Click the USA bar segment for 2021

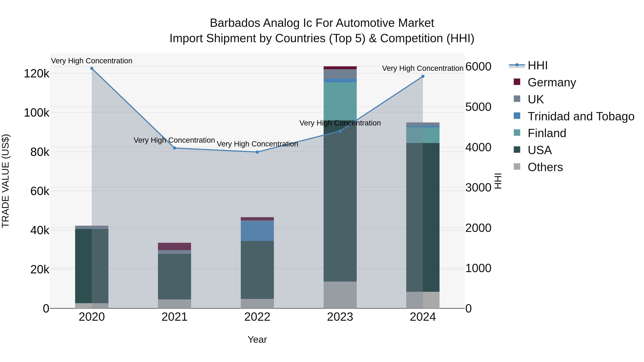click(174, 277)
